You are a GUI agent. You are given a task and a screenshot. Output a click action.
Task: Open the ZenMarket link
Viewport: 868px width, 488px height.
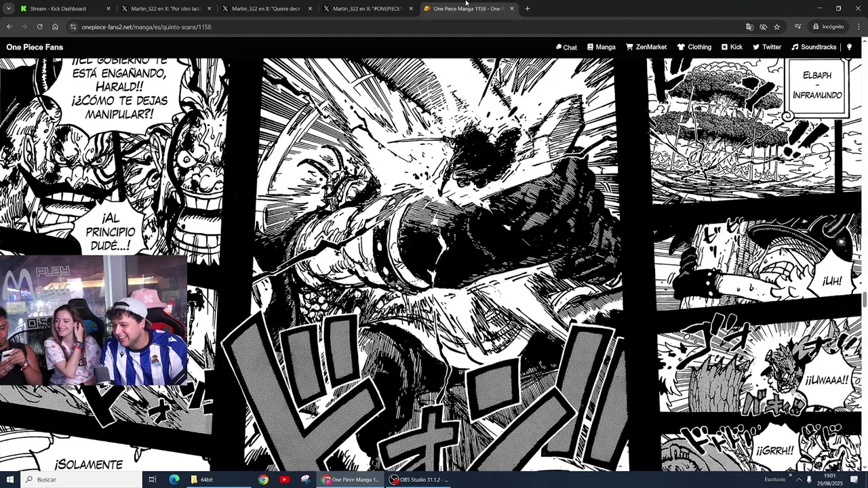[x=646, y=47]
